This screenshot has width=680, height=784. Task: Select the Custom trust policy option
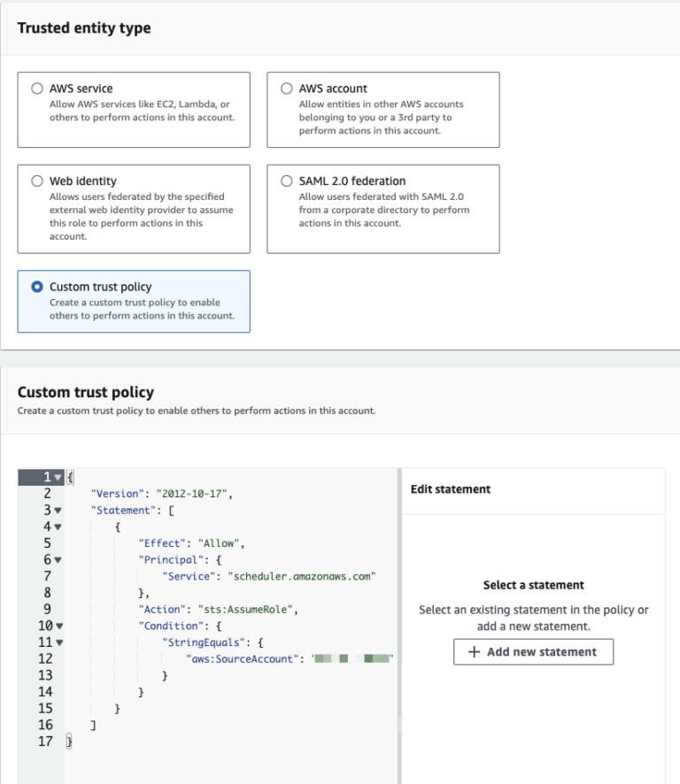37,287
